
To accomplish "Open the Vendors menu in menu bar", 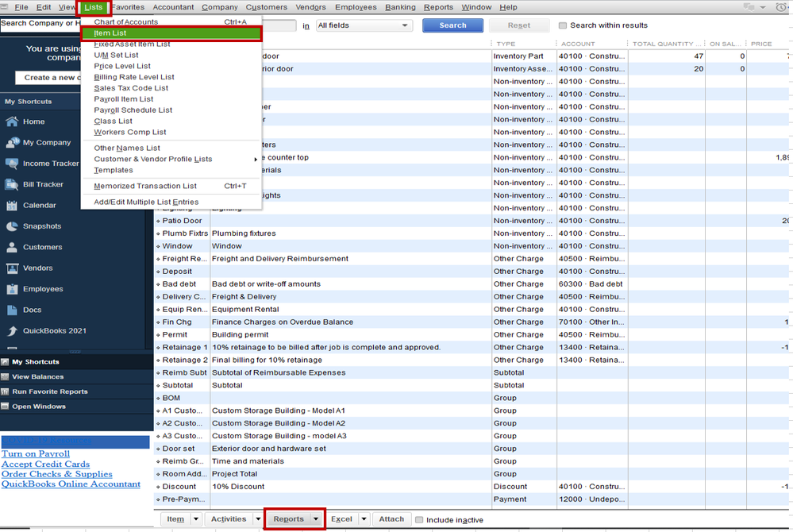I will [x=310, y=7].
